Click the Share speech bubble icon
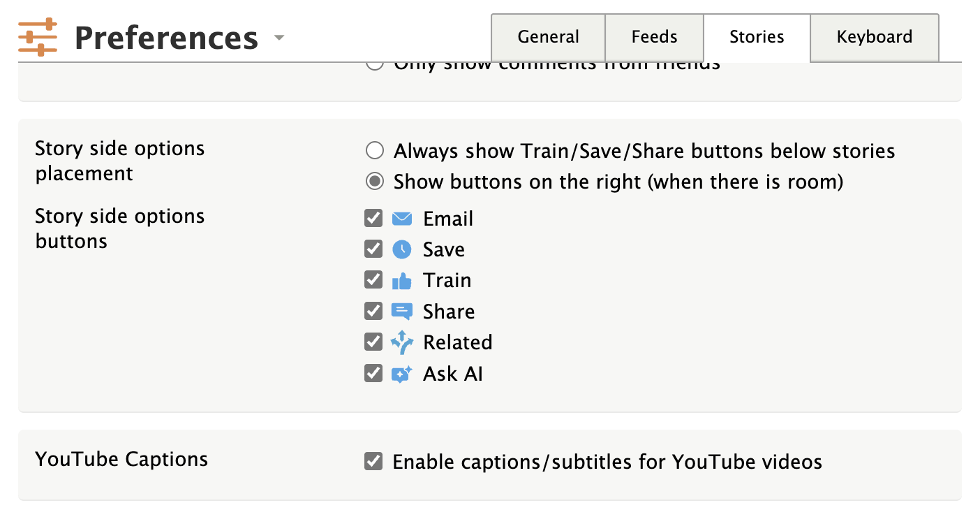This screenshot has width=980, height=510. (x=402, y=312)
